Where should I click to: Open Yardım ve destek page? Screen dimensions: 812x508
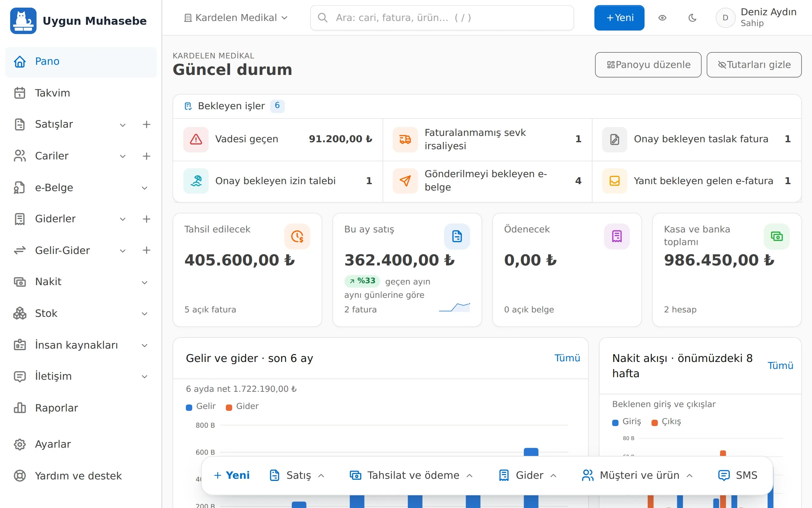click(81, 476)
